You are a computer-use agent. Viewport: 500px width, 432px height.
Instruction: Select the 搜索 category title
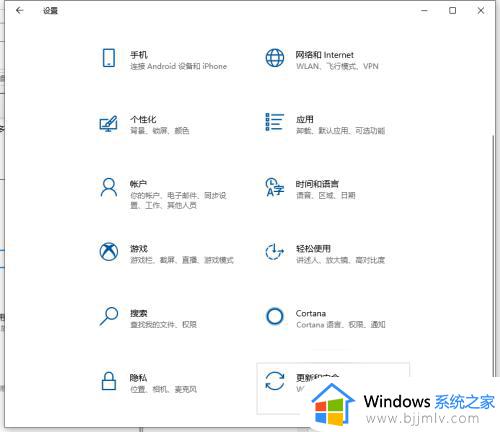click(x=138, y=313)
